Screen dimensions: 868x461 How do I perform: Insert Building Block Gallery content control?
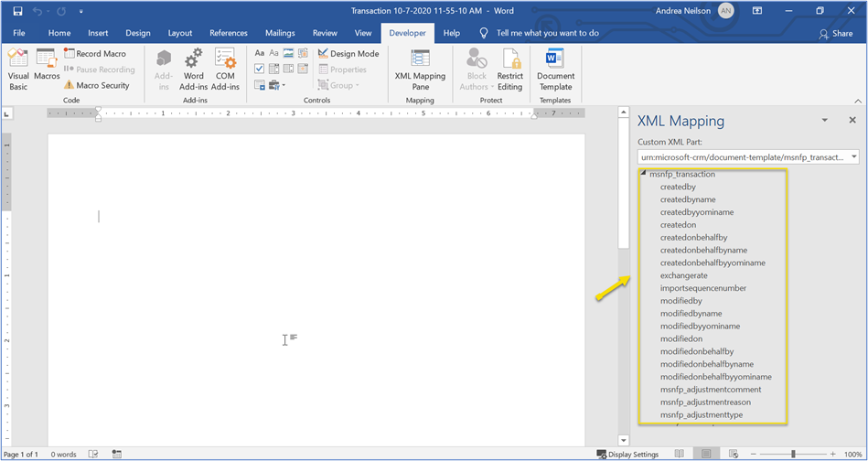(303, 53)
